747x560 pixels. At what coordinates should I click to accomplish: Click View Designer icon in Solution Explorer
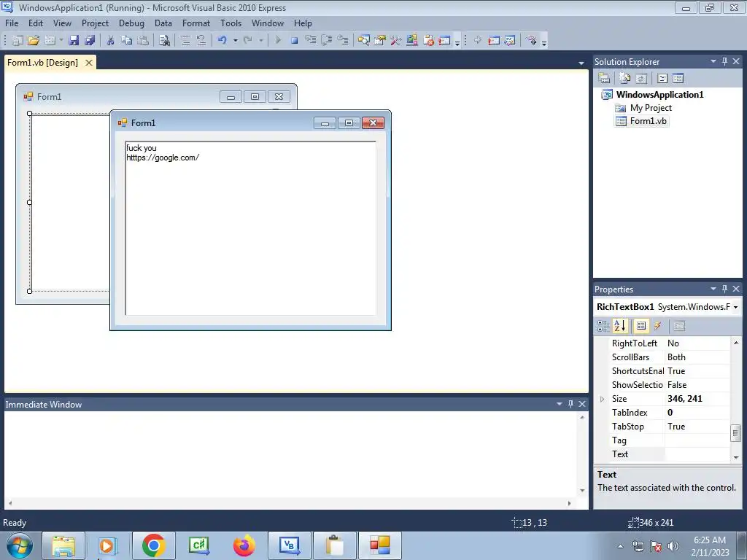tap(678, 78)
